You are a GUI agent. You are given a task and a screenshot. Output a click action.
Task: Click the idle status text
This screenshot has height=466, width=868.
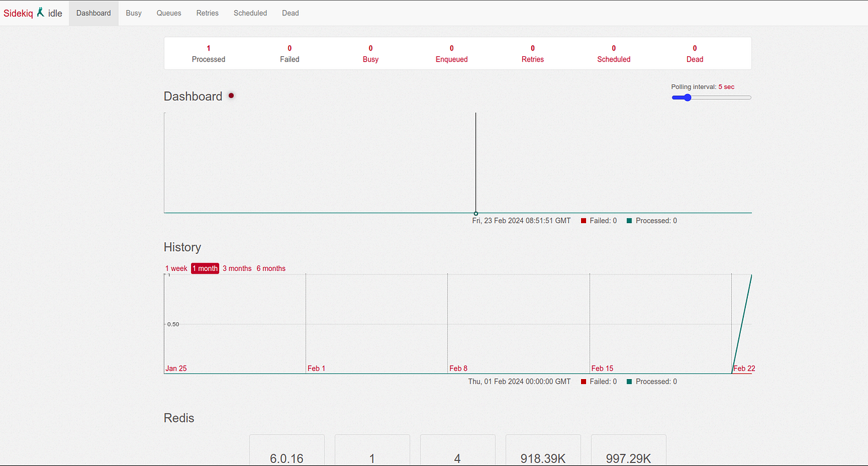pyautogui.click(x=54, y=13)
